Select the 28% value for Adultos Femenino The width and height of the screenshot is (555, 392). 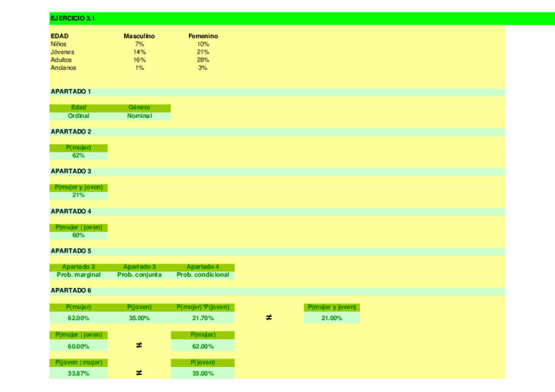(x=203, y=60)
